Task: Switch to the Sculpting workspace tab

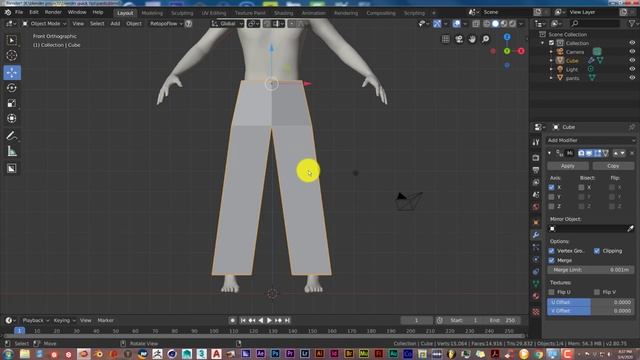Action: pos(182,13)
